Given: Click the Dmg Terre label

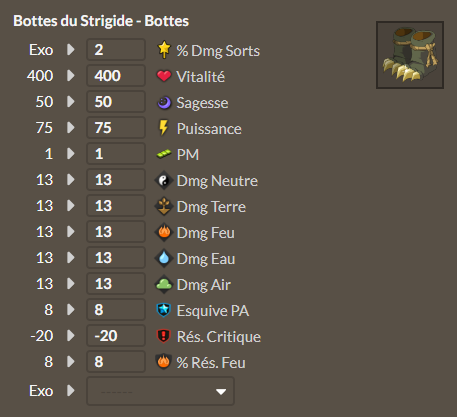Looking at the screenshot, I should pos(211,207).
